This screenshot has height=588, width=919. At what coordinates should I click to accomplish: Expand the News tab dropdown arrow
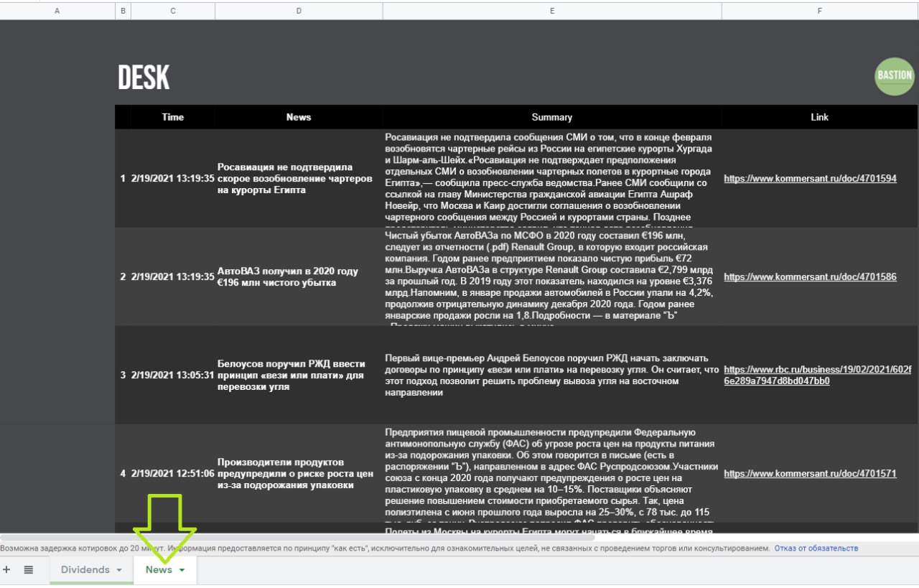tap(182, 570)
